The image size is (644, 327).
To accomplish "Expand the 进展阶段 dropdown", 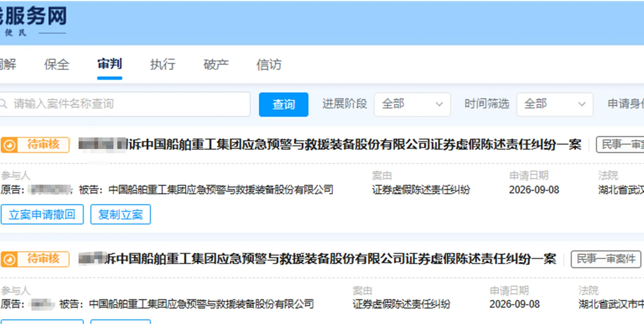I will point(412,104).
